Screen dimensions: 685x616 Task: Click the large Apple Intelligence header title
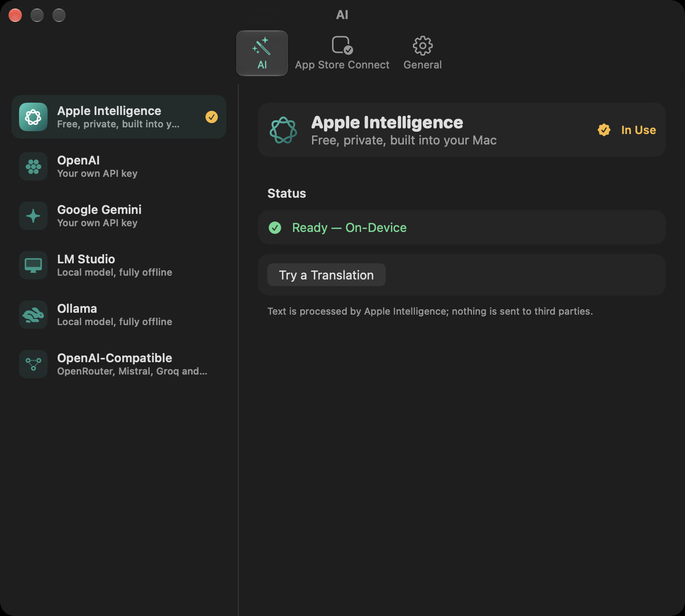click(387, 123)
